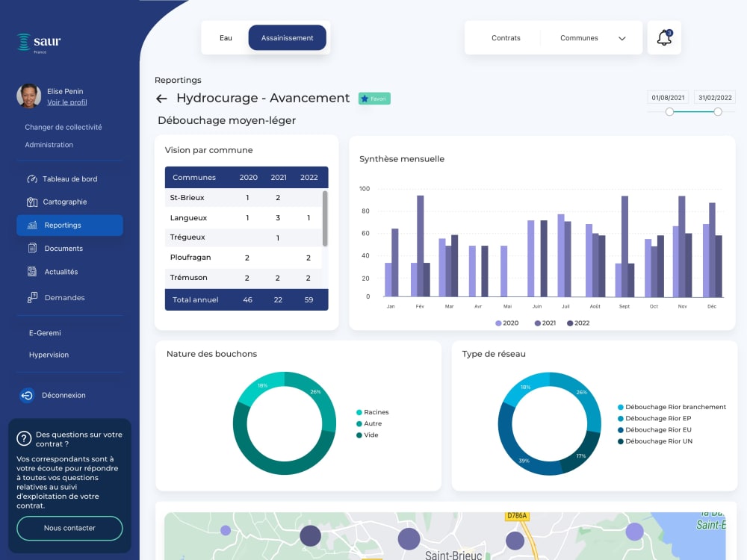Select the Trégueux row
Screen dimensions: 747x560
point(244,237)
